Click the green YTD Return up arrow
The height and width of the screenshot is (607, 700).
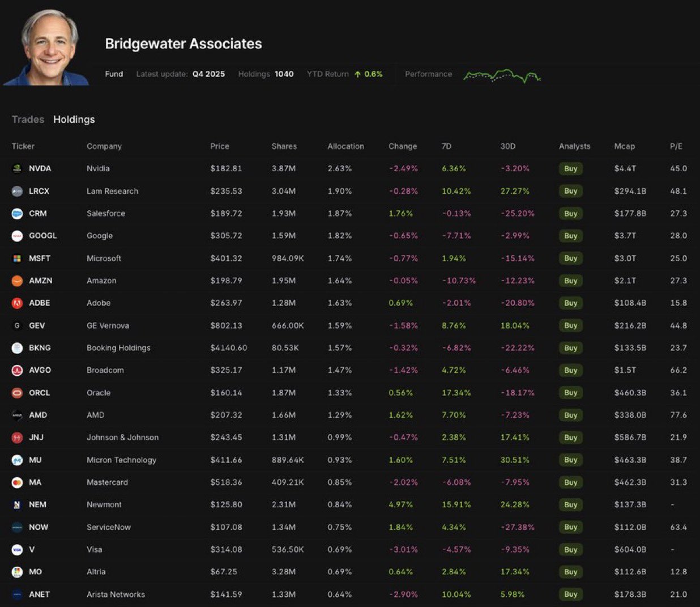[357, 74]
